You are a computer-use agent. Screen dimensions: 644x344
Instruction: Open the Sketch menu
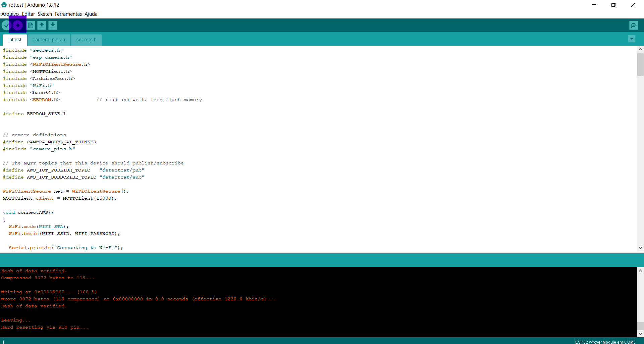(x=45, y=14)
